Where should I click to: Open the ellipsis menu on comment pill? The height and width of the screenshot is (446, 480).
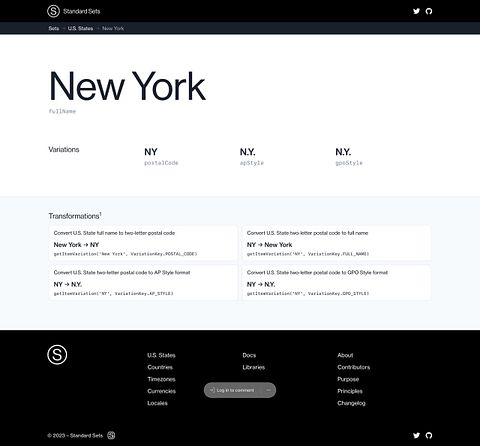pos(268,390)
